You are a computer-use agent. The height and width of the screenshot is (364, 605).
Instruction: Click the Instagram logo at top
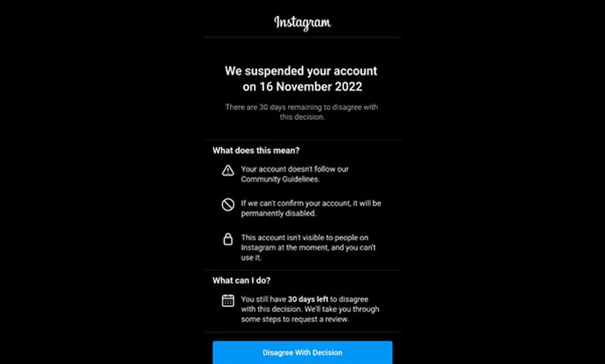[x=302, y=23]
